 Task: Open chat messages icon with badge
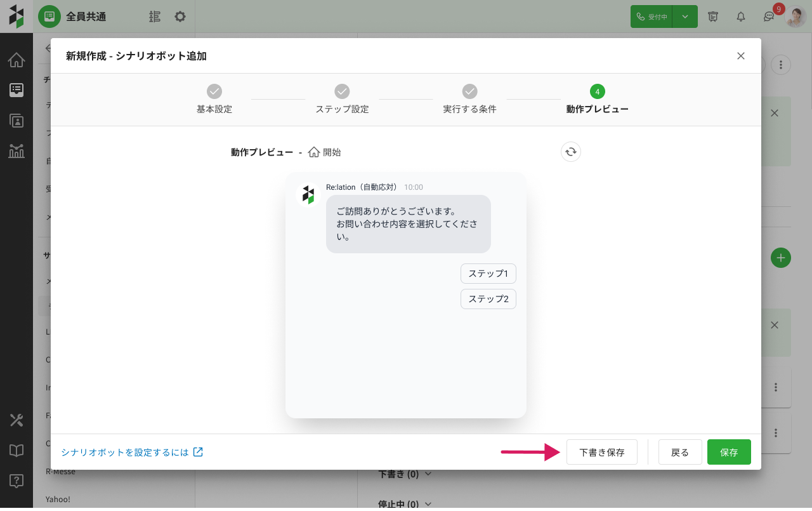pos(768,17)
